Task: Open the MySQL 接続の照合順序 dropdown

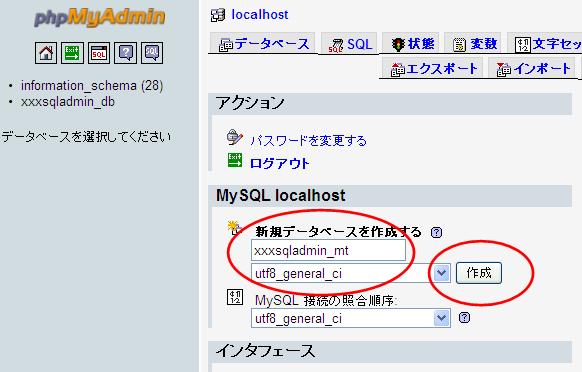Action: [351, 318]
